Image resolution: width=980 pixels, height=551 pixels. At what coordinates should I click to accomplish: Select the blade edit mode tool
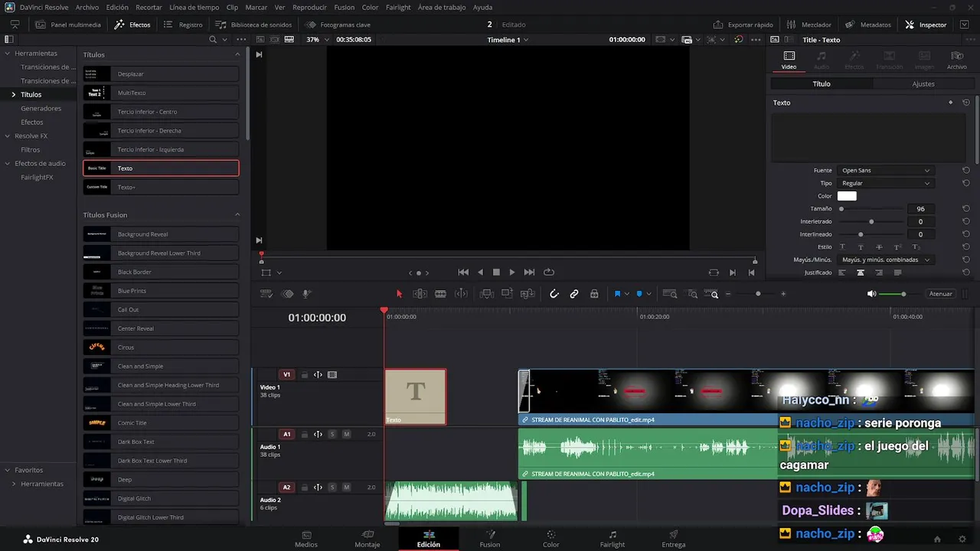click(440, 294)
